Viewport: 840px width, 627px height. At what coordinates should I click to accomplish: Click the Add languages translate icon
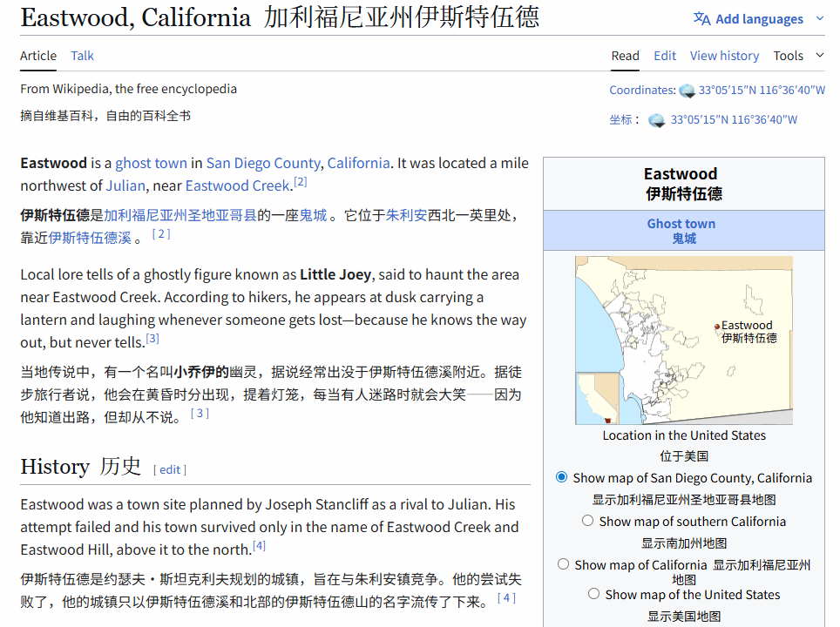tap(701, 19)
